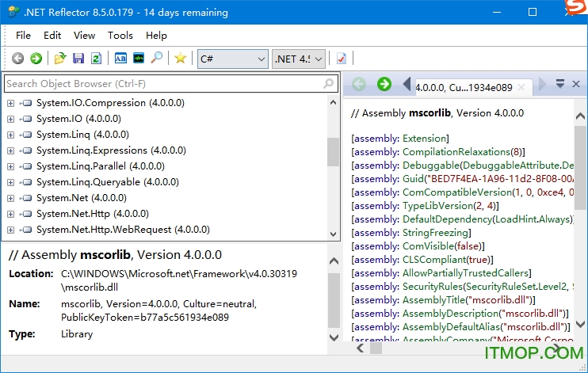Open the C# language dropdown
Viewport: 588px width, 373px height.
coord(233,59)
